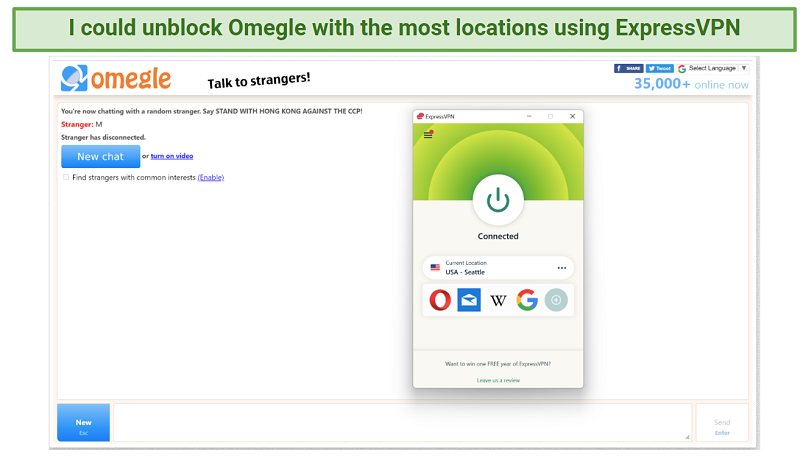Start a New chat

pos(100,156)
